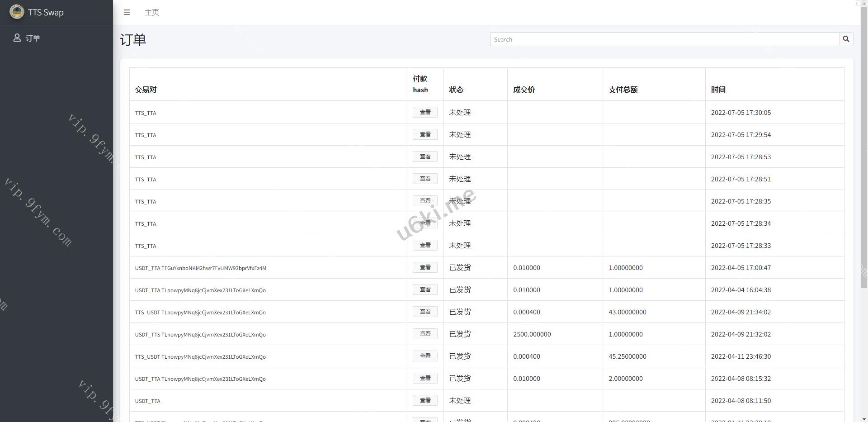868x422 pixels.
Task: Click 查看 on the 2022-04-04 16:04:38 order
Action: point(425,289)
